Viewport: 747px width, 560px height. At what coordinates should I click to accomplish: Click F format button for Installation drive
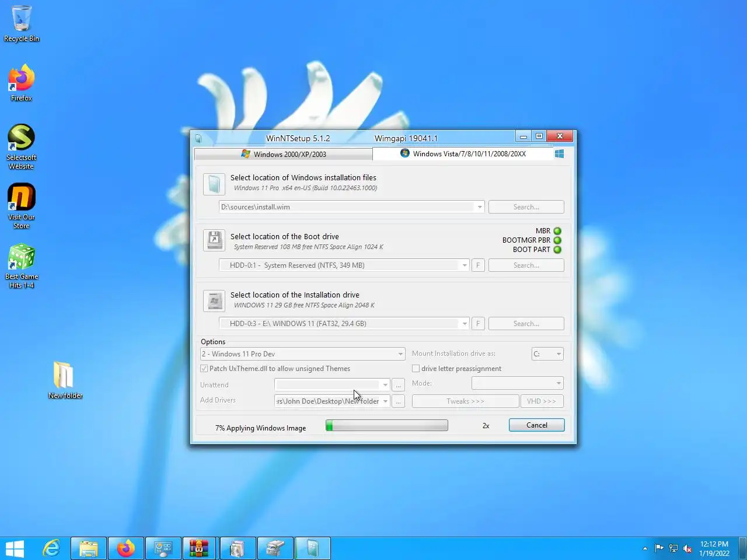point(478,324)
